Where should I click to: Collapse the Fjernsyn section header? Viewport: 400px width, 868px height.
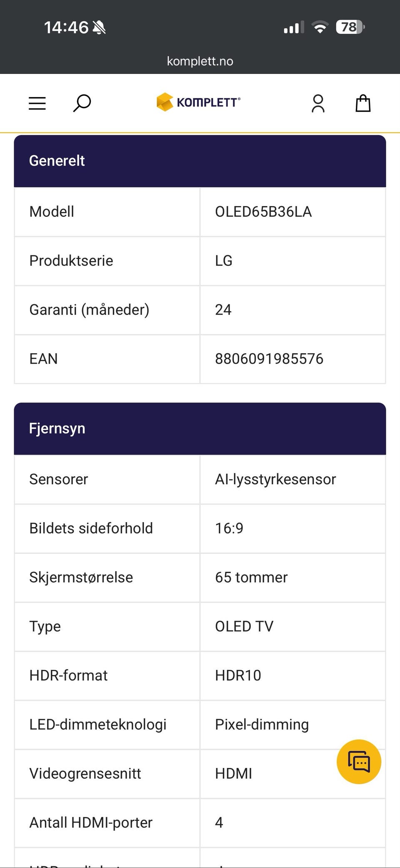[x=200, y=429]
